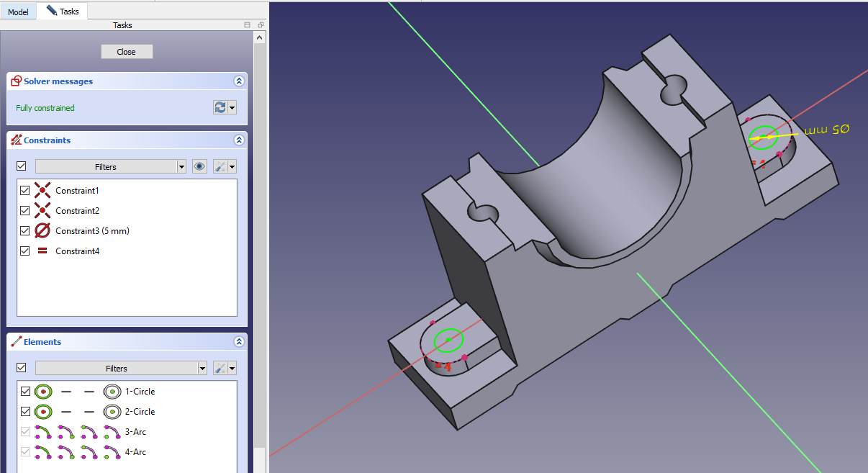Click the Solver messages sketch icon
868x473 pixels.
pyautogui.click(x=16, y=81)
